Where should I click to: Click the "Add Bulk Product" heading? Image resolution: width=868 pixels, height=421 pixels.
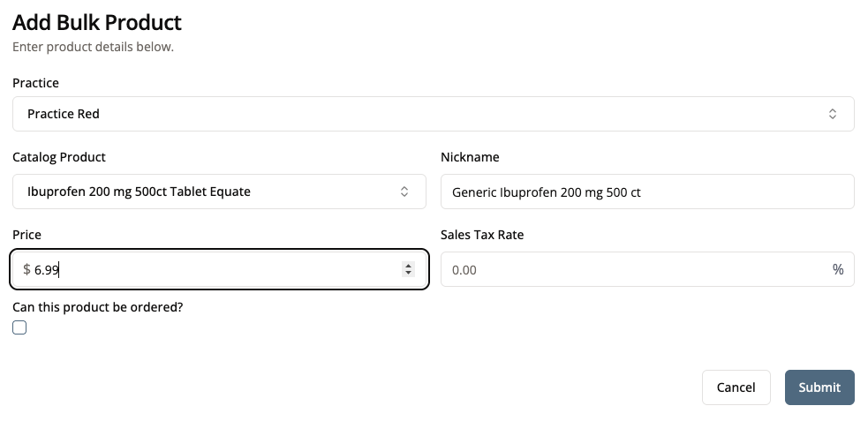pos(97,23)
